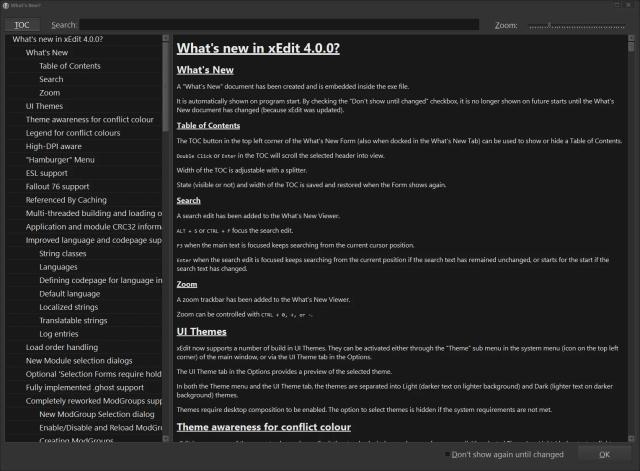Click "Table of Contents" heading in document
Image resolution: width=640 pixels, height=471 pixels.
pyautogui.click(x=208, y=126)
